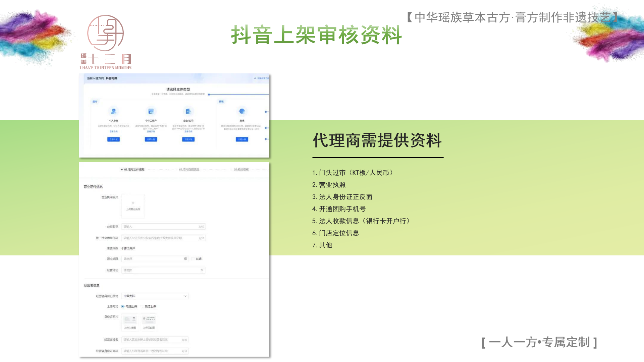Select the 电脑上传 radio button
Screen dimensions: 644x362
tap(123, 306)
